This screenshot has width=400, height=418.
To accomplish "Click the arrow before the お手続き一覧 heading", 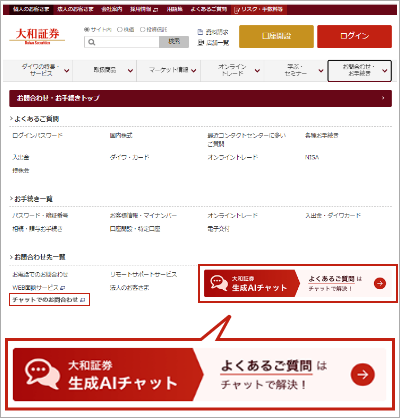I will click(x=11, y=199).
